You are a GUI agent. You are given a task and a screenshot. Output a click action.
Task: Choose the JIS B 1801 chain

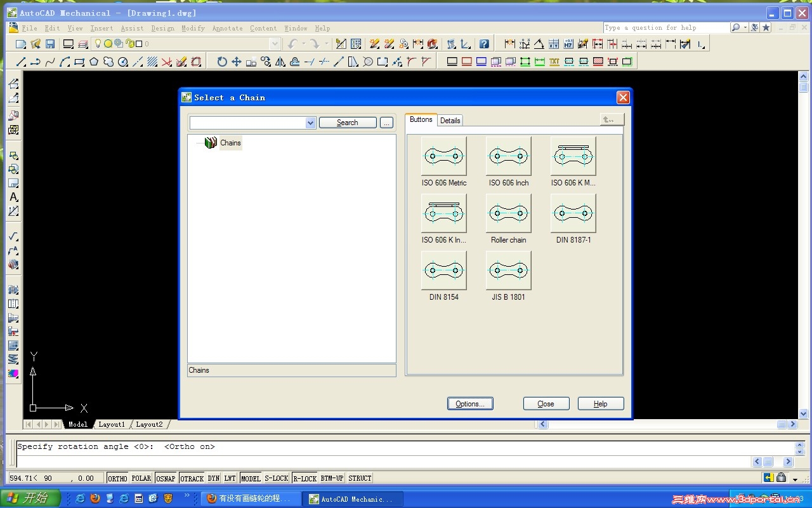[x=509, y=271]
